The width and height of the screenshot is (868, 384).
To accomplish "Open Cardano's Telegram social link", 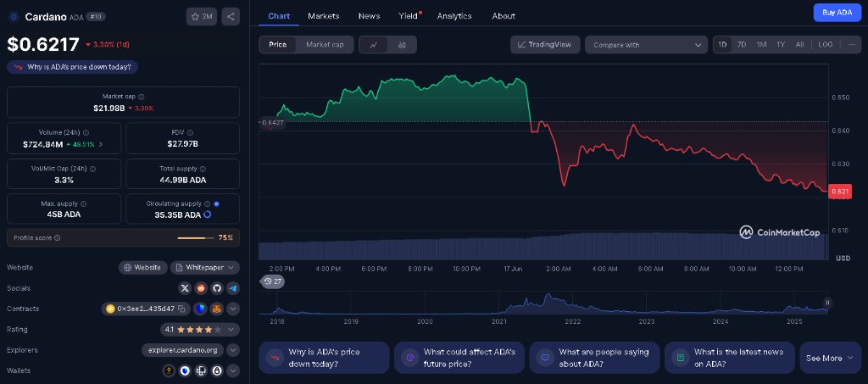I will tap(233, 288).
